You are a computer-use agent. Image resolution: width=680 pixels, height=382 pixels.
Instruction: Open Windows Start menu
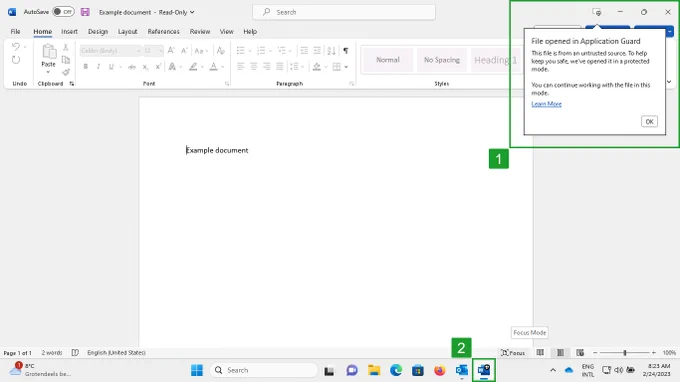tap(197, 370)
